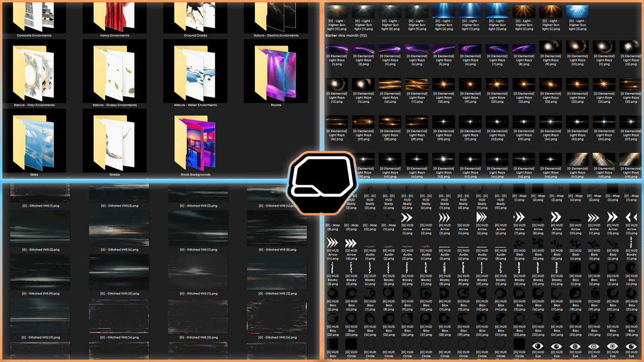This screenshot has height=362, width=644.
Task: Select the Glitched VHS (2).png thumbnail
Action: pos(119,193)
